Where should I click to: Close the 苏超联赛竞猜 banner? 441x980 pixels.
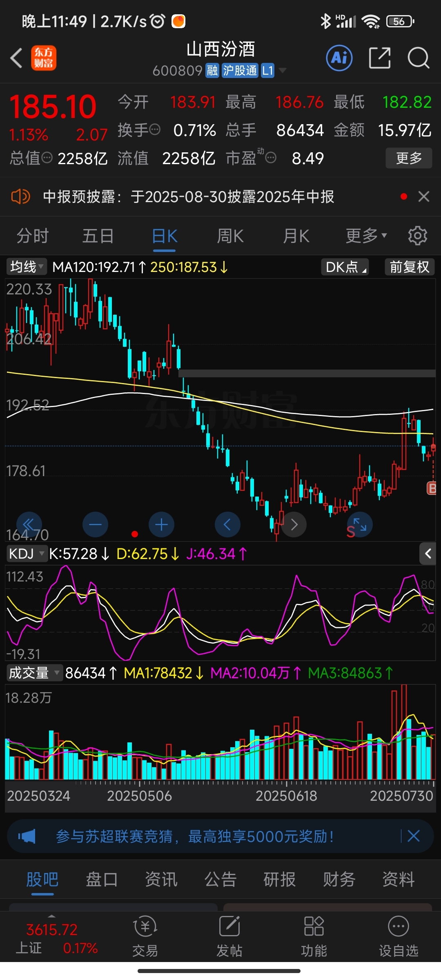coord(414,836)
